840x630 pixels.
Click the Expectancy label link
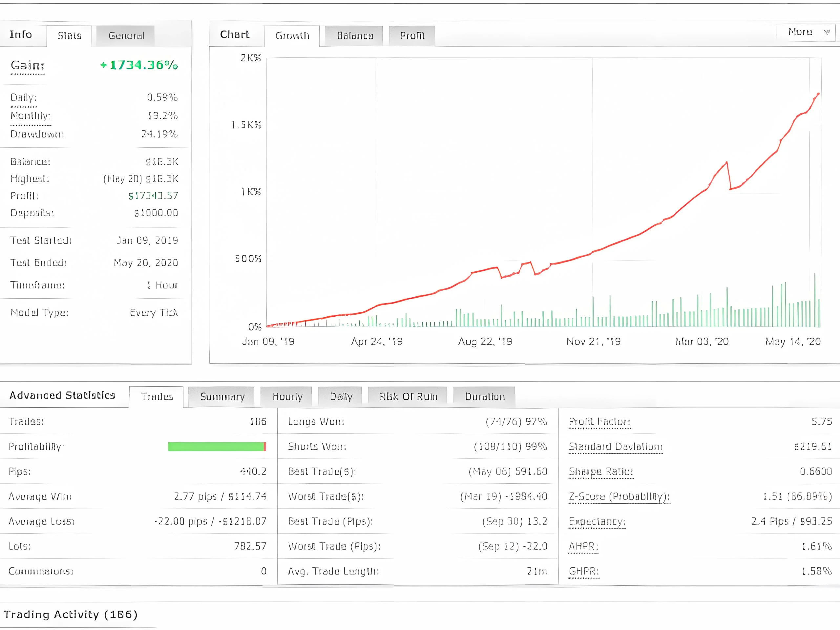coord(597,521)
